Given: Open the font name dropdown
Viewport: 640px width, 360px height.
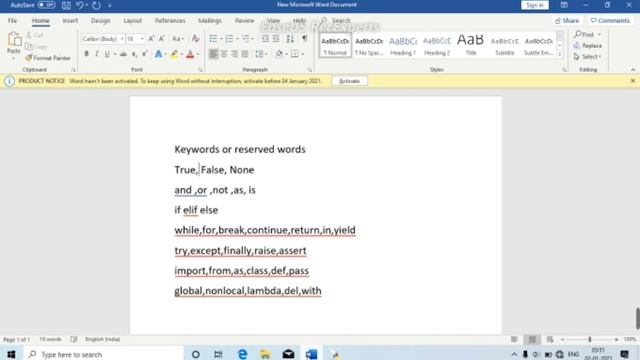Looking at the screenshot, I should (122, 39).
